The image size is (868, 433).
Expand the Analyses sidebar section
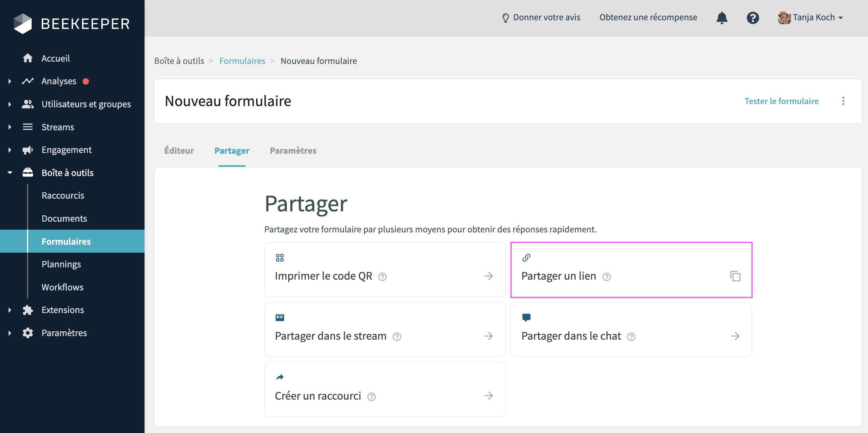pos(10,81)
